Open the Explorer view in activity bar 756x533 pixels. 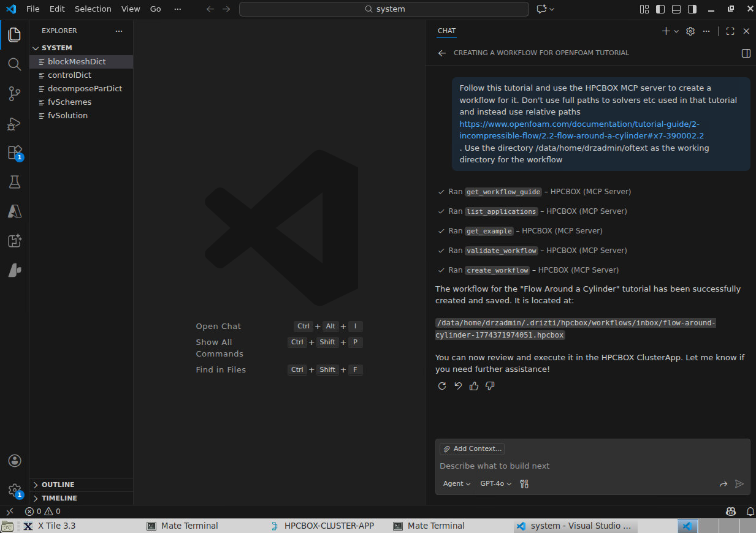[14, 35]
